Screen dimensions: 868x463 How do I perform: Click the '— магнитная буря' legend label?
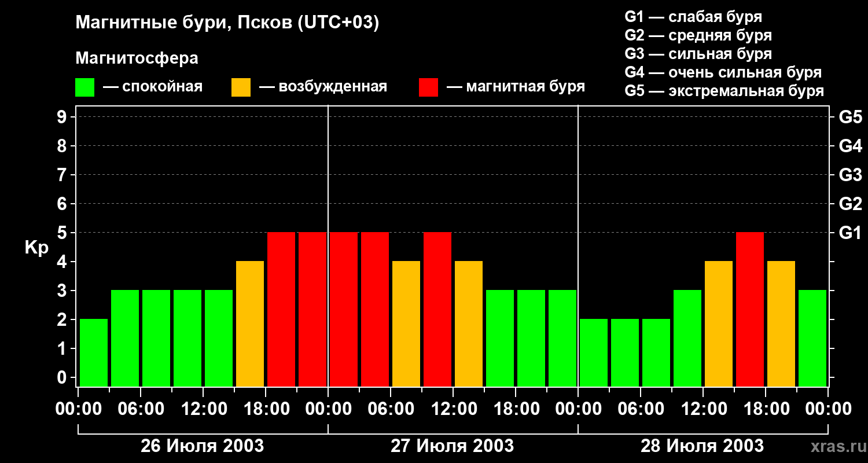(x=516, y=87)
